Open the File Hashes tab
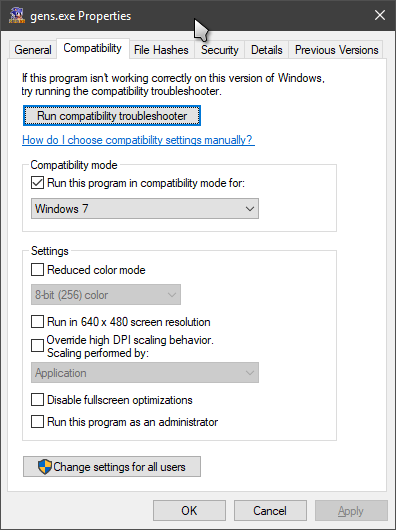Viewport: 396px width, 530px height. click(161, 50)
